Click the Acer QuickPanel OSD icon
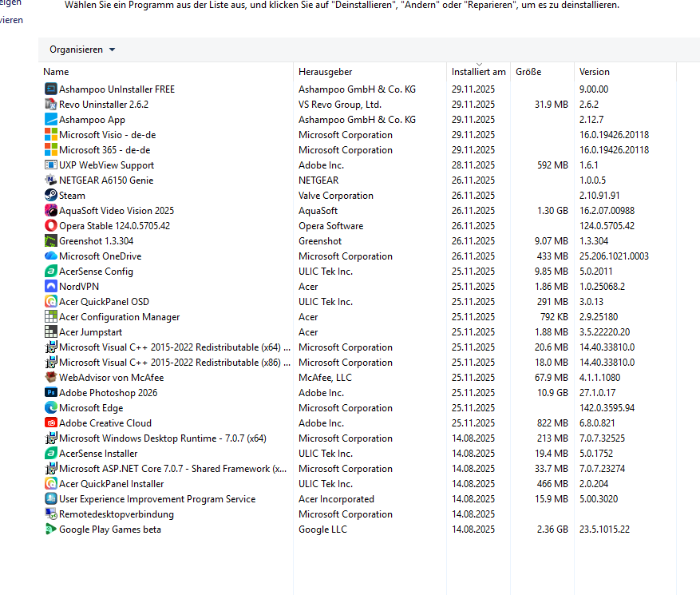This screenshot has width=700, height=595. tap(51, 302)
